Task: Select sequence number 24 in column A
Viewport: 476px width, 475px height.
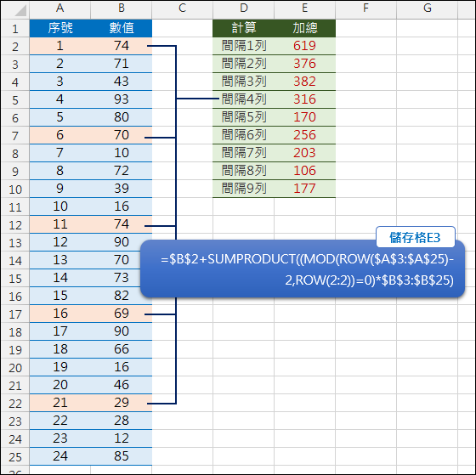Action: [x=59, y=456]
